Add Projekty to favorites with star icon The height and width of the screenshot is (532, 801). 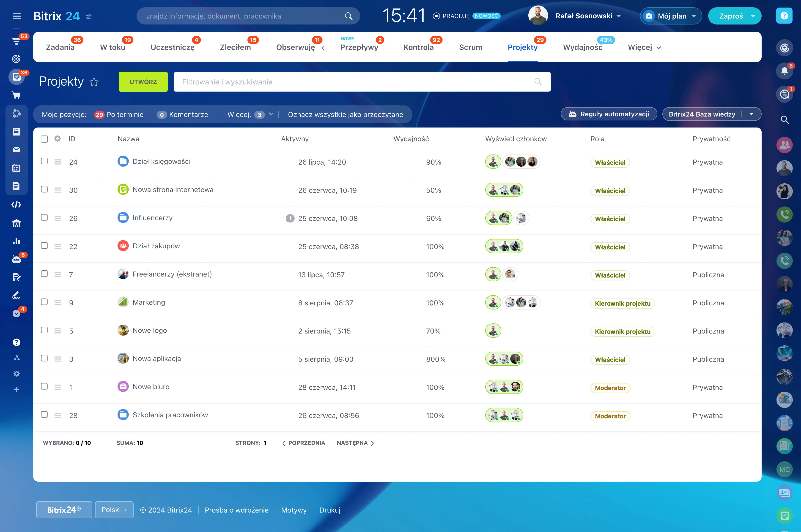94,82
